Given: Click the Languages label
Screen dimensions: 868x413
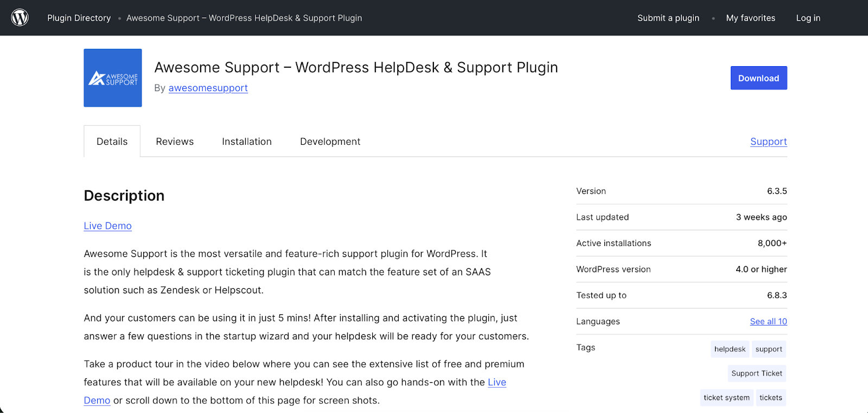Looking at the screenshot, I should click(x=598, y=321).
